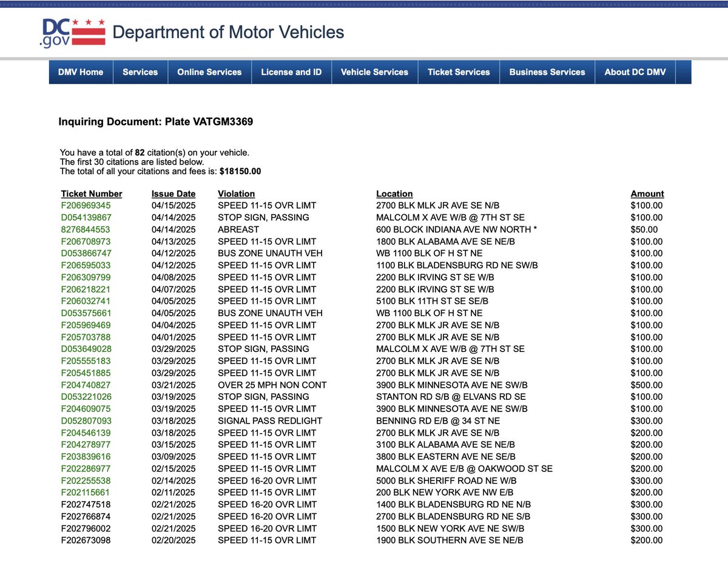
Task: Select ticket number F202673098 text
Action: click(x=86, y=540)
